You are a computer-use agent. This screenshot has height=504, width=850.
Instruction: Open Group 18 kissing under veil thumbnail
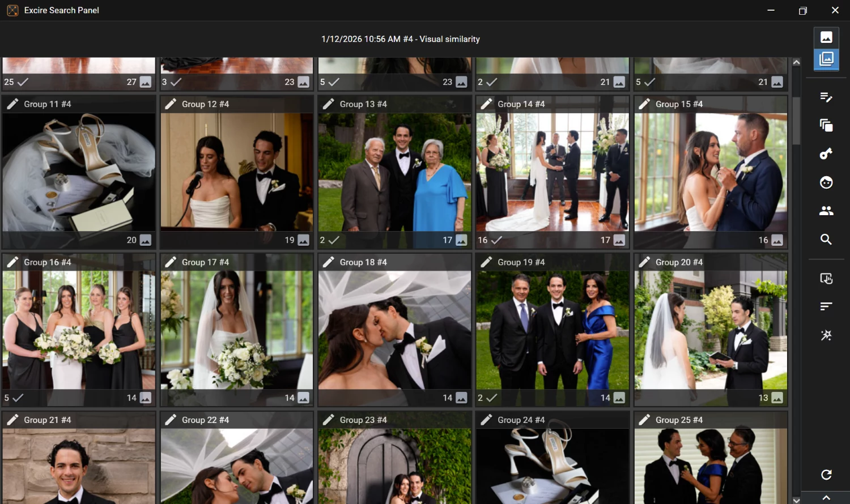tap(395, 330)
